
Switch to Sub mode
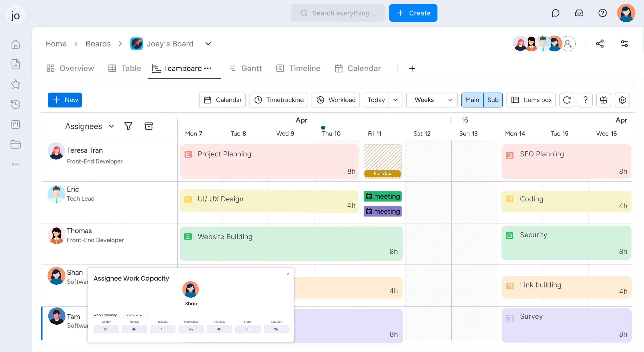[493, 99]
